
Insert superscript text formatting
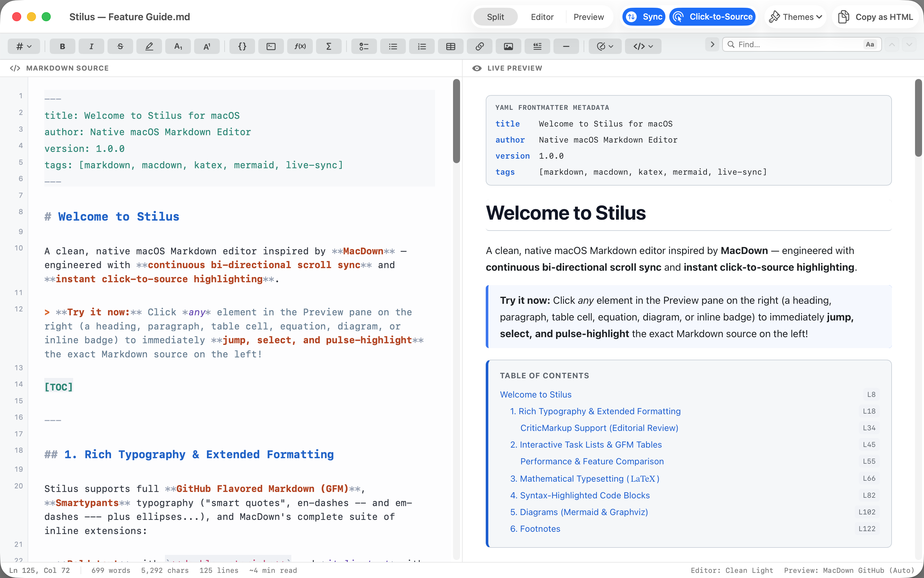pyautogui.click(x=207, y=46)
